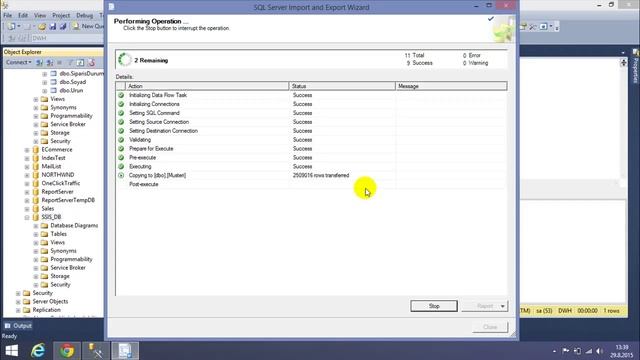This screenshot has height=360, width=640.
Task: Click the Server Objects folder icon
Action: point(27,302)
